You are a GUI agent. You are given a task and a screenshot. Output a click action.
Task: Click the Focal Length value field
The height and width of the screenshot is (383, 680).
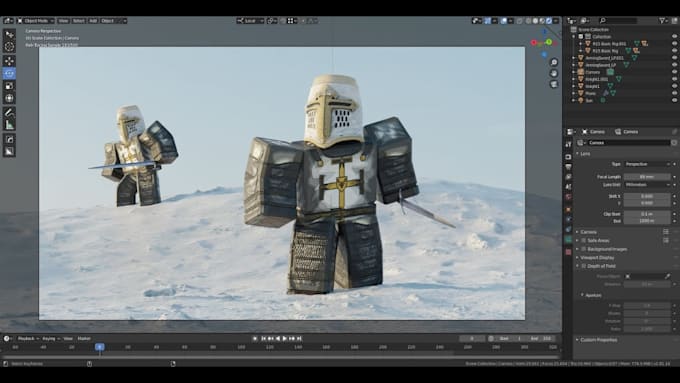point(647,177)
